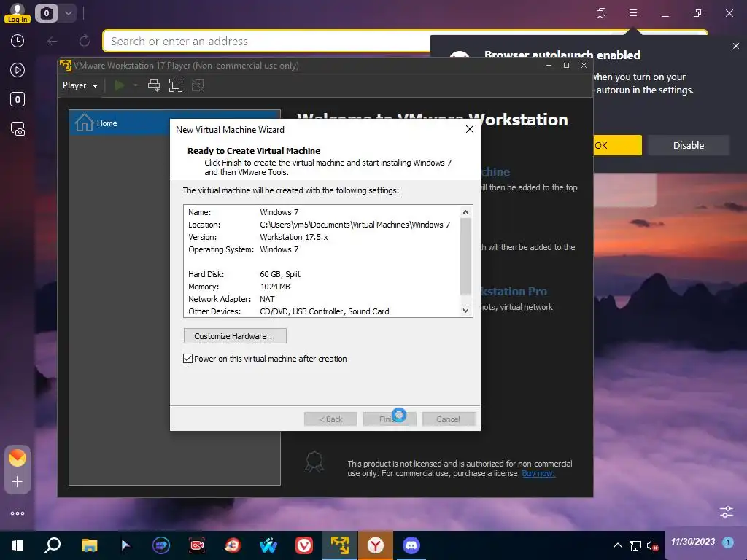Open the Player menu dropdown

click(80, 86)
